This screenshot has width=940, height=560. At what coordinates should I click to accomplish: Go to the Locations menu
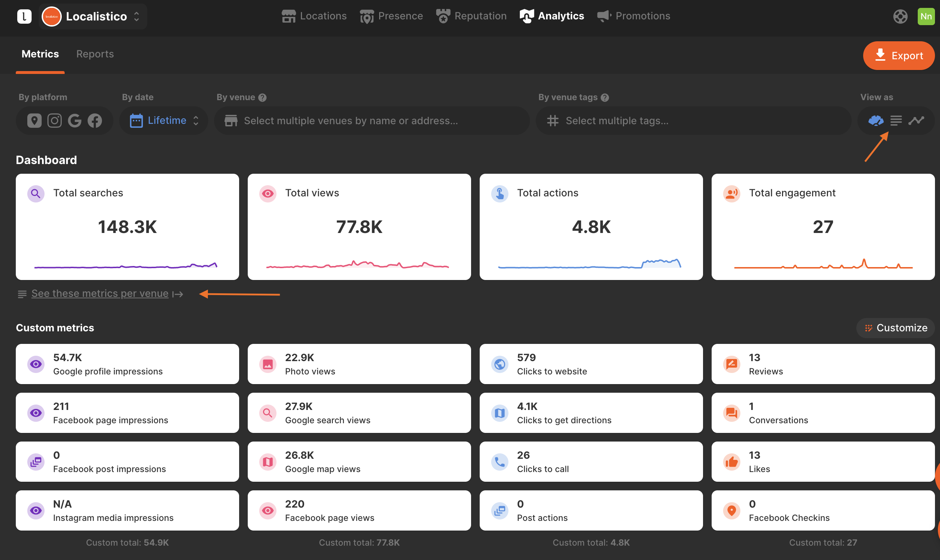(314, 16)
